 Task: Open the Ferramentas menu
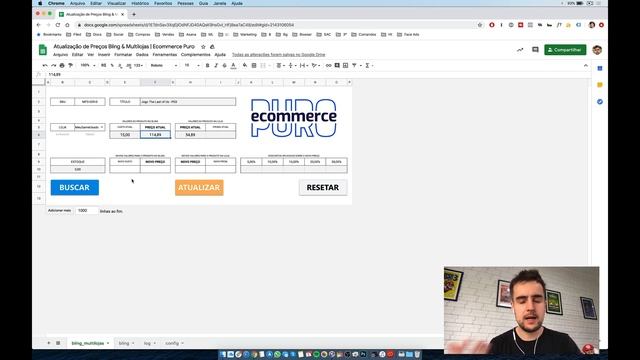[x=164, y=55]
